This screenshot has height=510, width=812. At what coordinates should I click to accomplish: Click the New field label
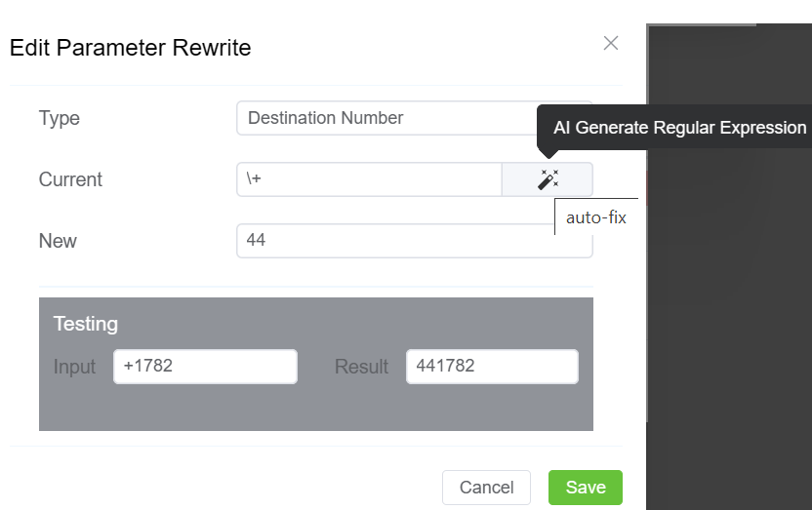(x=58, y=241)
